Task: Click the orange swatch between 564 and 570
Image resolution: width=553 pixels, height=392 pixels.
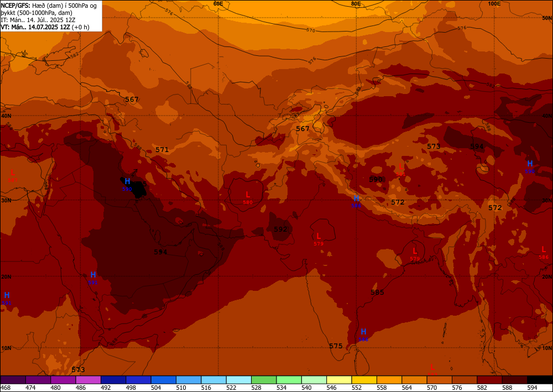Action: (414, 380)
